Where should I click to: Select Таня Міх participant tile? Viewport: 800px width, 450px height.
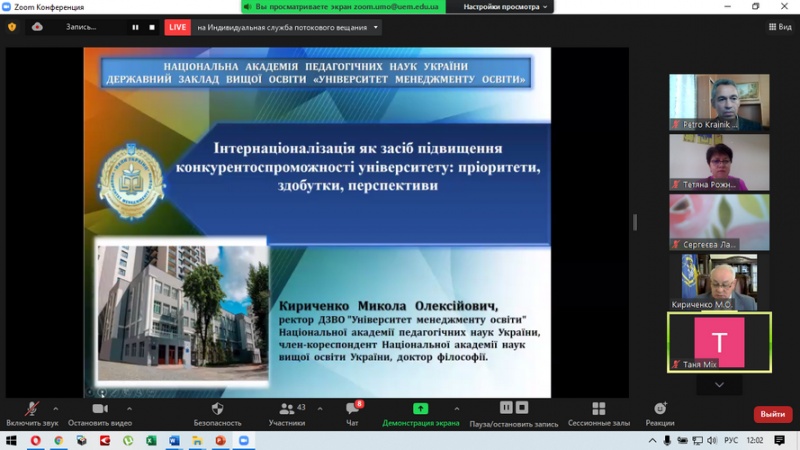tap(718, 342)
